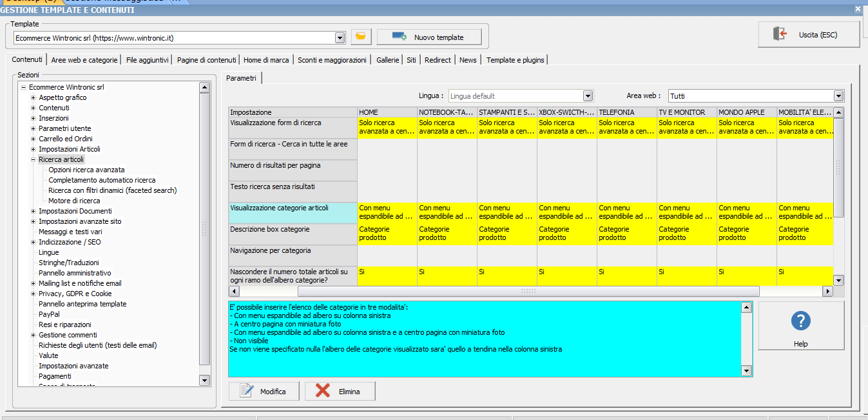Expand the Contenuti tree node
Screen dimensions: 868x420
click(x=34, y=108)
